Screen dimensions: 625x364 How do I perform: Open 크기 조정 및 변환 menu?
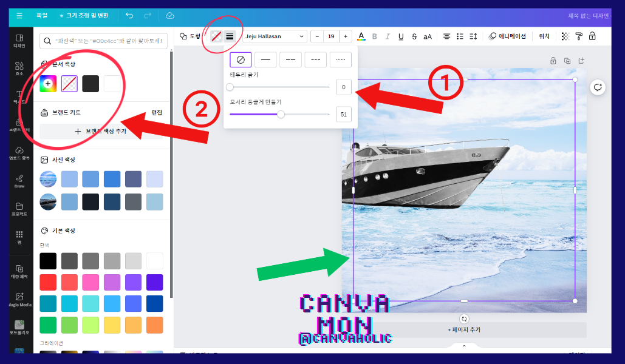point(84,16)
